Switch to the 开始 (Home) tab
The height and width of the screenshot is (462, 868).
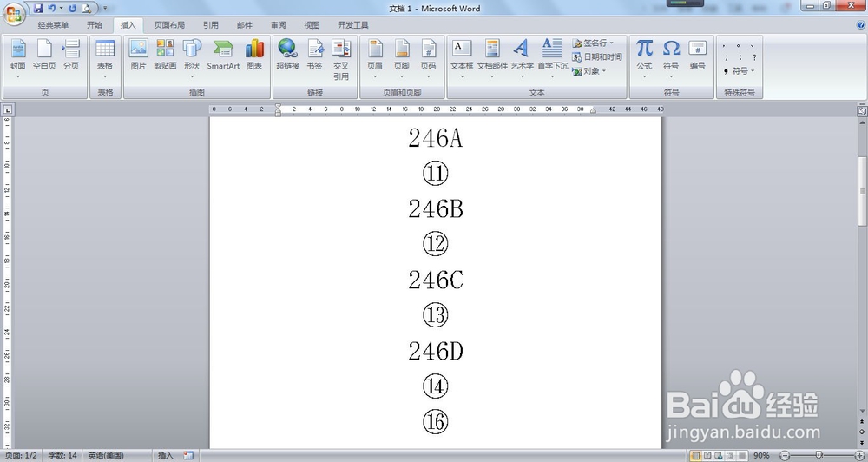click(x=95, y=25)
